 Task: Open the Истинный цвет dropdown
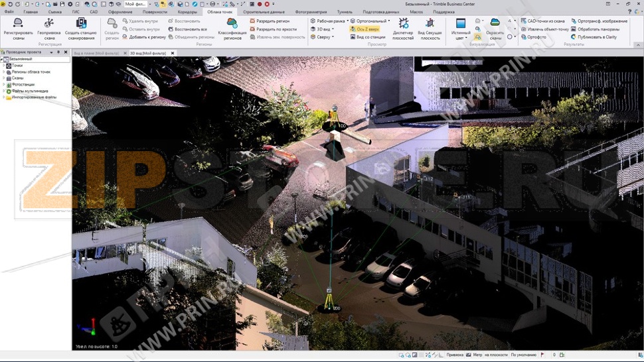(x=461, y=29)
